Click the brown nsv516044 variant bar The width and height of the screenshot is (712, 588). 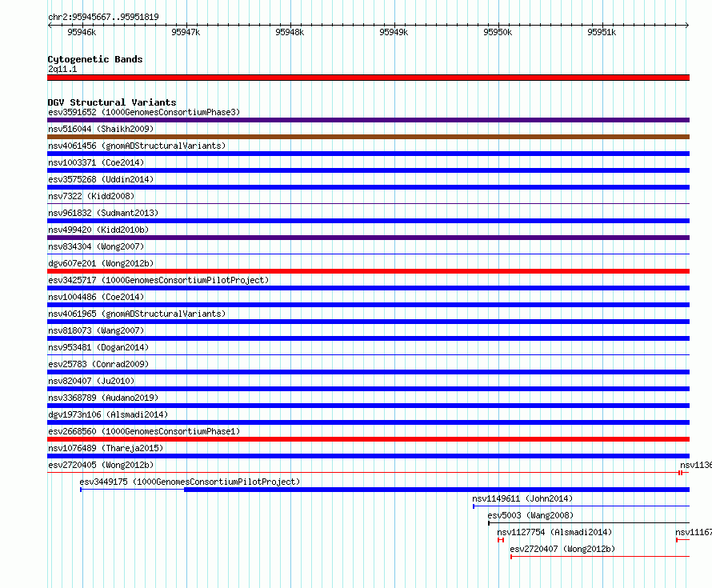click(368, 137)
